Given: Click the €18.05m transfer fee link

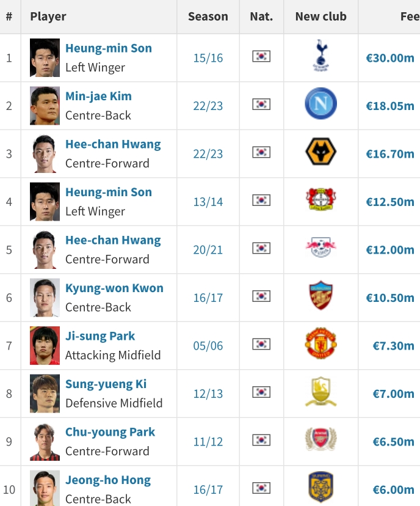Looking at the screenshot, I should point(390,106).
